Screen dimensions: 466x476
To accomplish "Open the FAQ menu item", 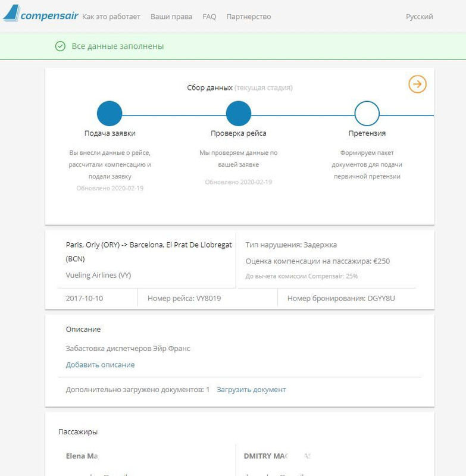I will coord(209,17).
